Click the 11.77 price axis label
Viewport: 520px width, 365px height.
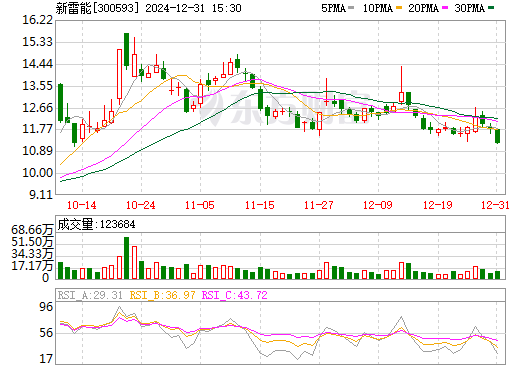coord(38,129)
